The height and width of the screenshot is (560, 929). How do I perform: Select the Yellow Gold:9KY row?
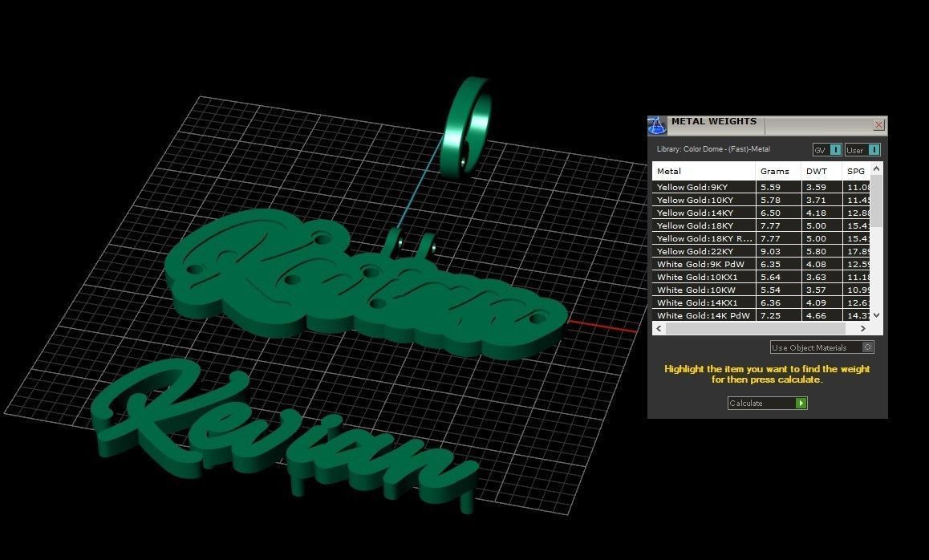click(x=761, y=187)
